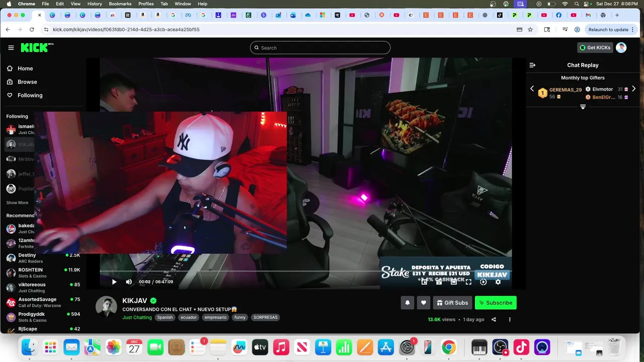The image size is (644, 362).
Task: Click Get KICKs button
Action: tap(595, 48)
